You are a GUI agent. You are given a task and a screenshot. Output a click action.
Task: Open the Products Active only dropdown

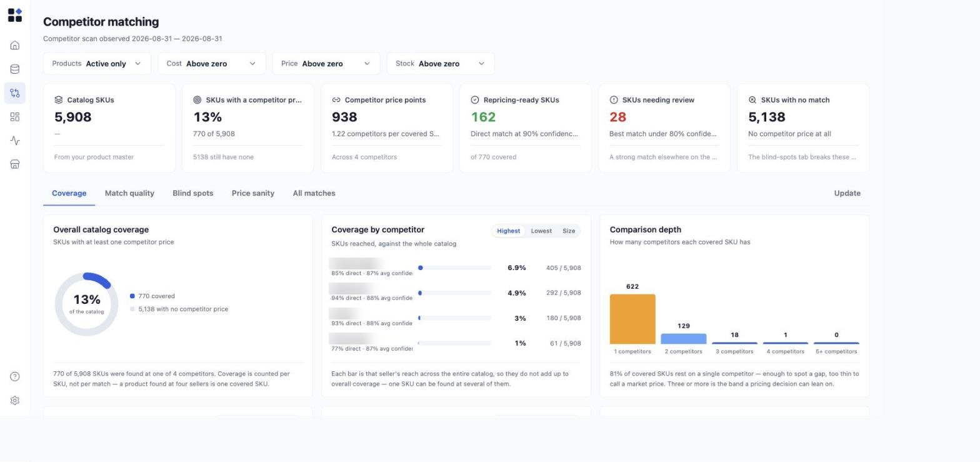(x=97, y=63)
